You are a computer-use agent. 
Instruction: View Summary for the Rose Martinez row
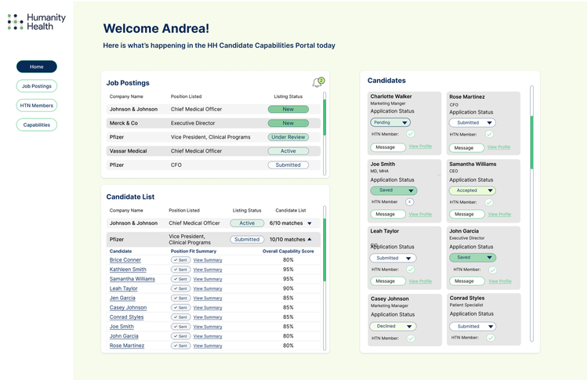click(x=208, y=346)
